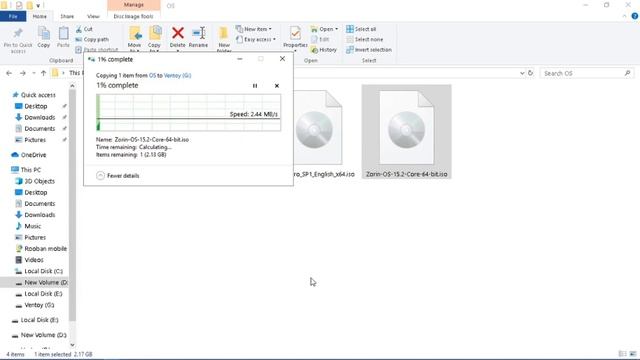The height and width of the screenshot is (360, 640).
Task: Click Invert selection
Action: 369,50
